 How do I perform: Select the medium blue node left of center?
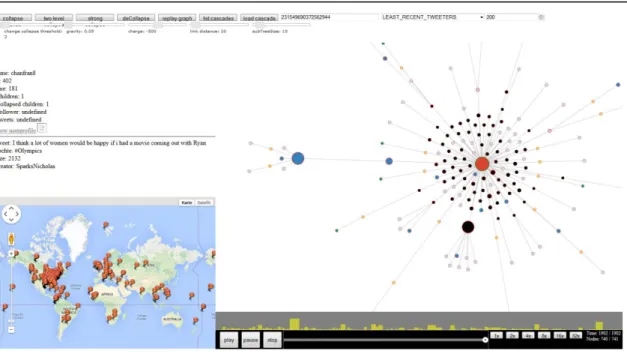(x=389, y=161)
